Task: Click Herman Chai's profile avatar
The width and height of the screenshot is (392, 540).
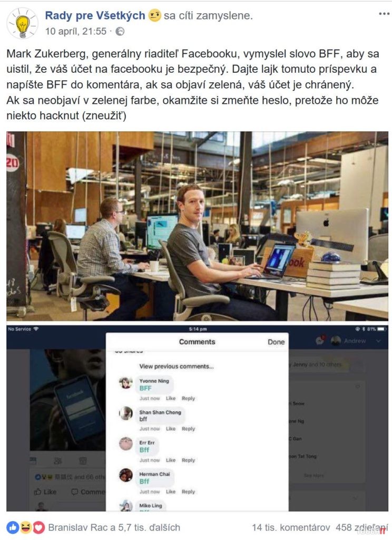Action: click(126, 475)
